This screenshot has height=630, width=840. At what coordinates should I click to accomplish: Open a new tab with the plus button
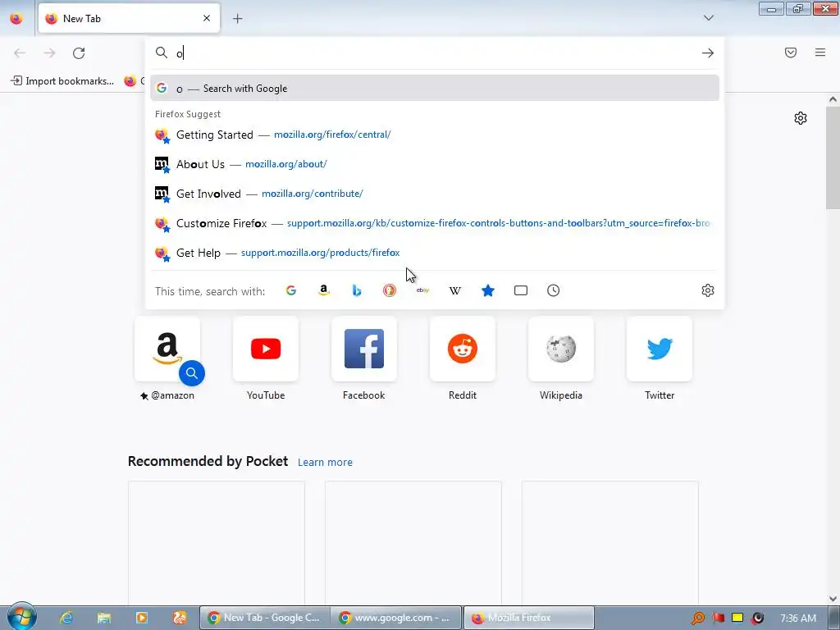[x=237, y=19]
